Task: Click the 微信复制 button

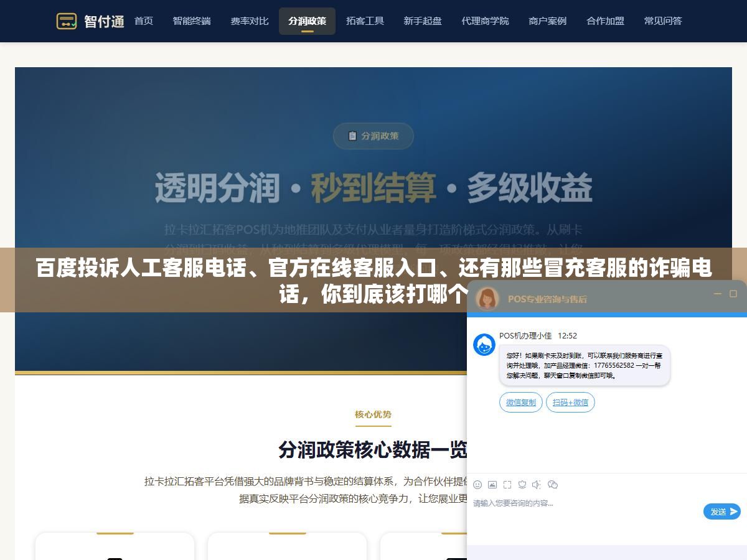Action: pos(521,403)
